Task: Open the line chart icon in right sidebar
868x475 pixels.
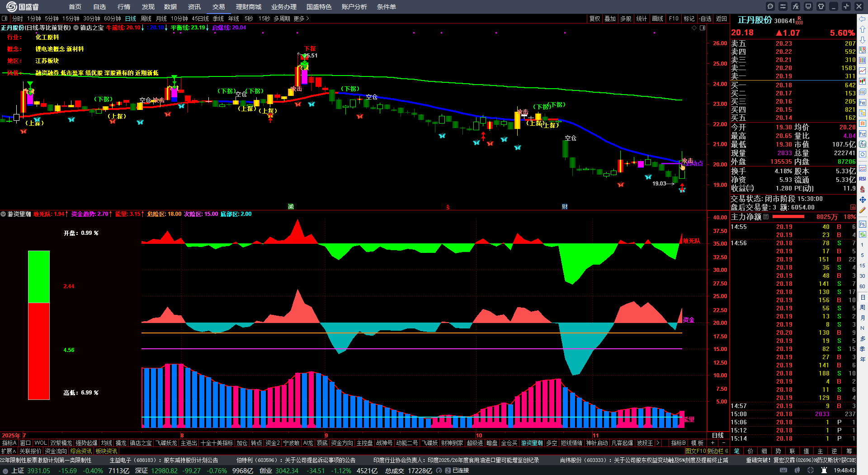Action: coord(863,71)
